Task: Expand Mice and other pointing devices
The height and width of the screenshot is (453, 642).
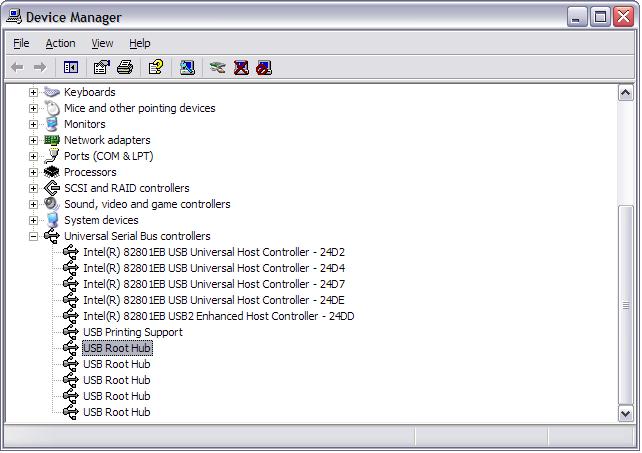Action: (x=33, y=108)
